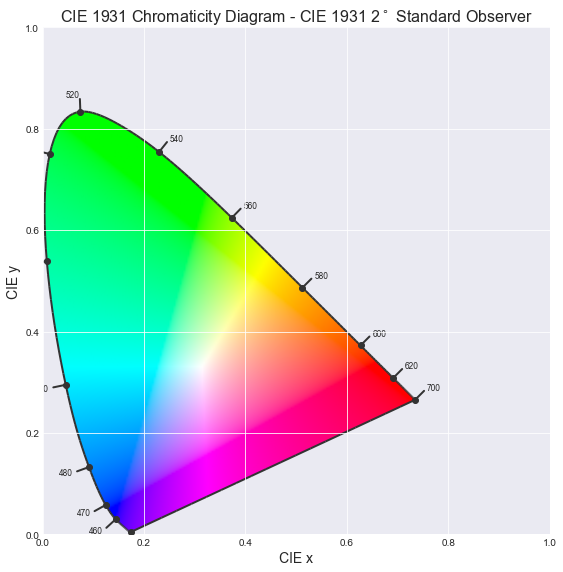Image resolution: width=563 pixels, height=572 pixels.
Task: Click the marker dot at 580 nm
Action: (302, 289)
